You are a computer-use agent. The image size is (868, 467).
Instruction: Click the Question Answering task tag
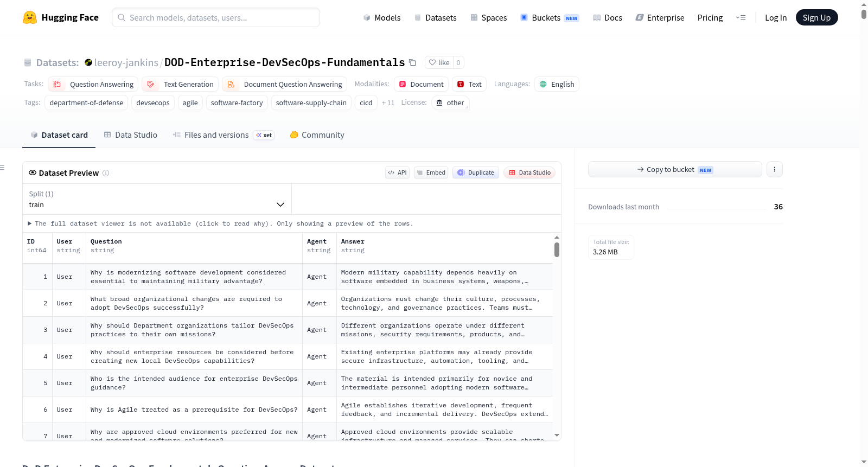pyautogui.click(x=93, y=84)
